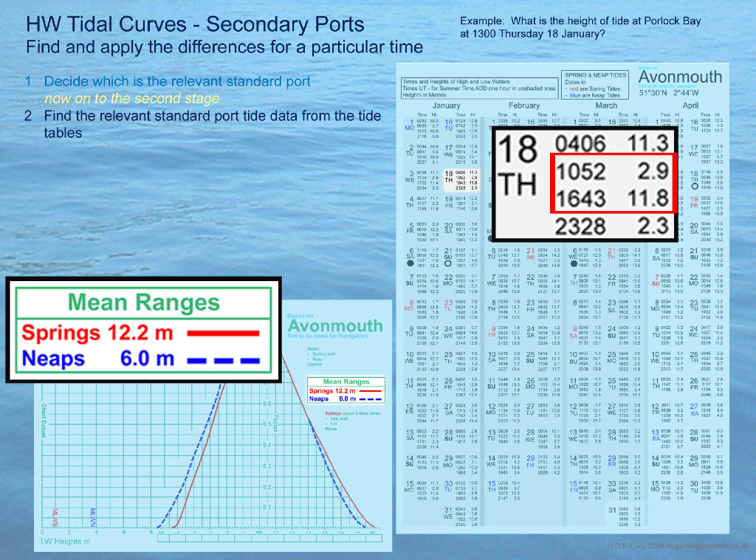Click the Spring & Neap Tides legend box
The width and height of the screenshot is (756, 560).
(x=596, y=86)
